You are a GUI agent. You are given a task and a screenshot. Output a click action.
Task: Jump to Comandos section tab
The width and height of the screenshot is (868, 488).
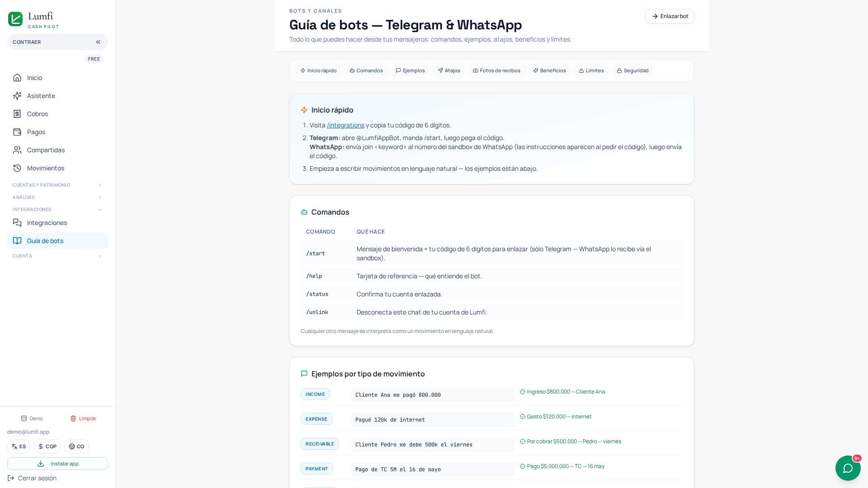point(366,70)
